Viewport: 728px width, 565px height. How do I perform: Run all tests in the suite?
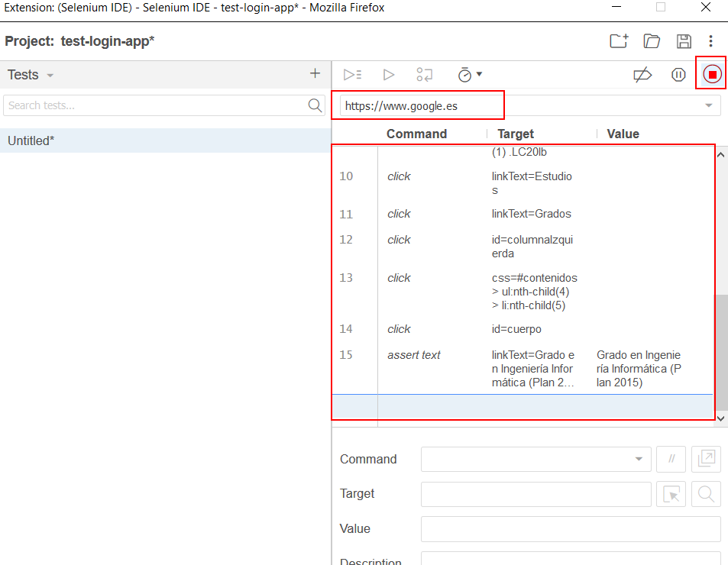point(352,74)
